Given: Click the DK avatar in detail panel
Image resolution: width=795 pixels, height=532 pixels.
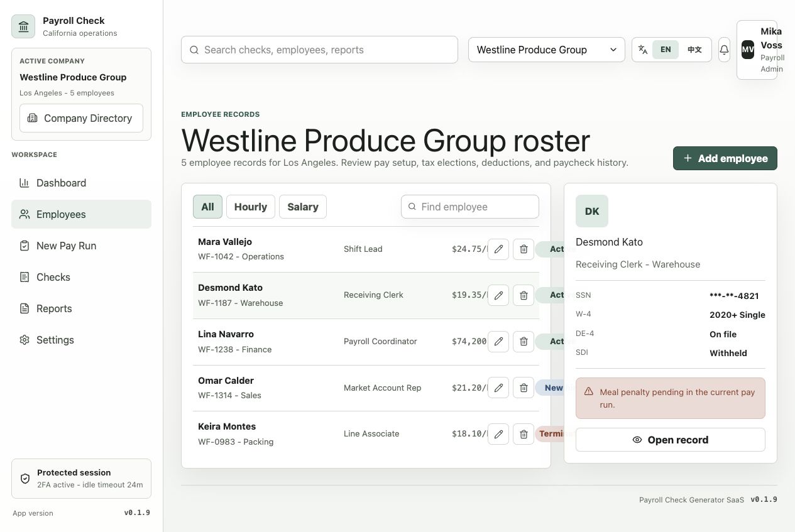Looking at the screenshot, I should pyautogui.click(x=592, y=211).
